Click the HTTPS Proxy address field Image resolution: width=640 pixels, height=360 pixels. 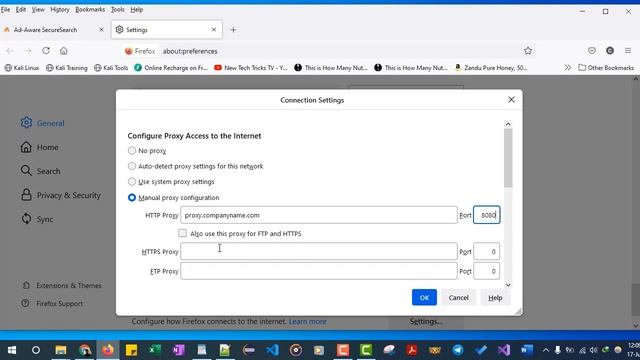point(319,251)
